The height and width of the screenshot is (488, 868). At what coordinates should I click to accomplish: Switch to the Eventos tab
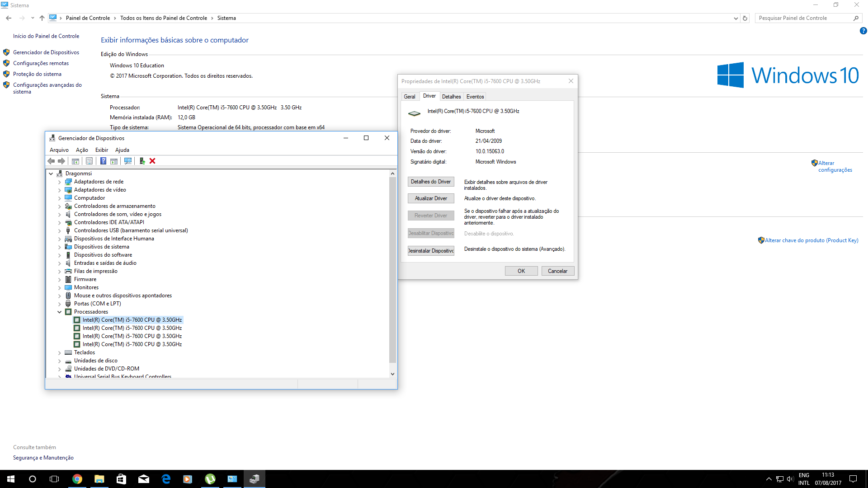click(475, 97)
